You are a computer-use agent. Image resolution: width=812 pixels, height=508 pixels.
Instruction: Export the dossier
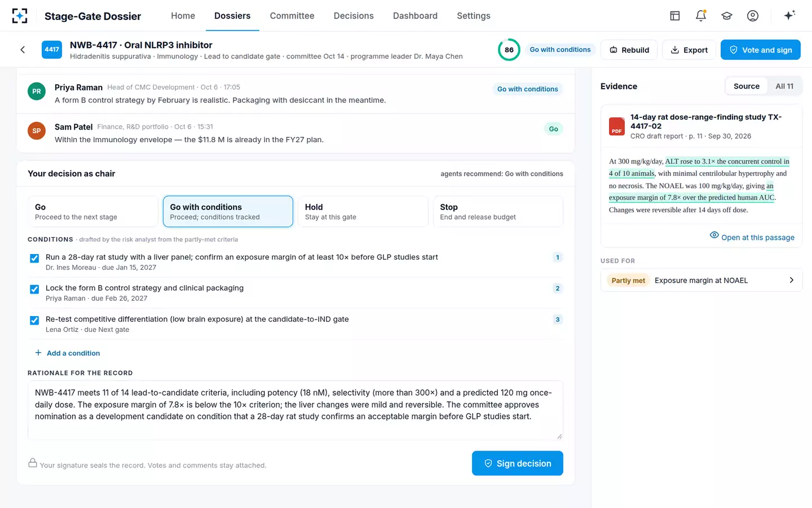pyautogui.click(x=689, y=50)
